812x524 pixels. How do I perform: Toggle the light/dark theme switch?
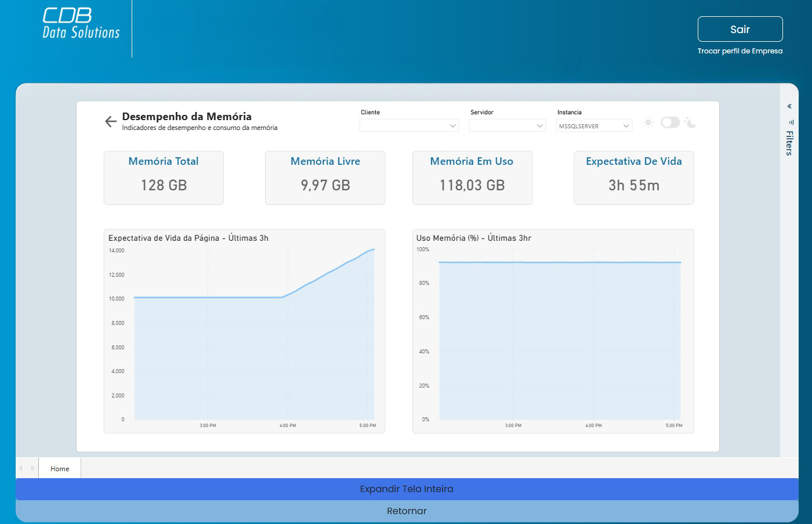(x=670, y=122)
